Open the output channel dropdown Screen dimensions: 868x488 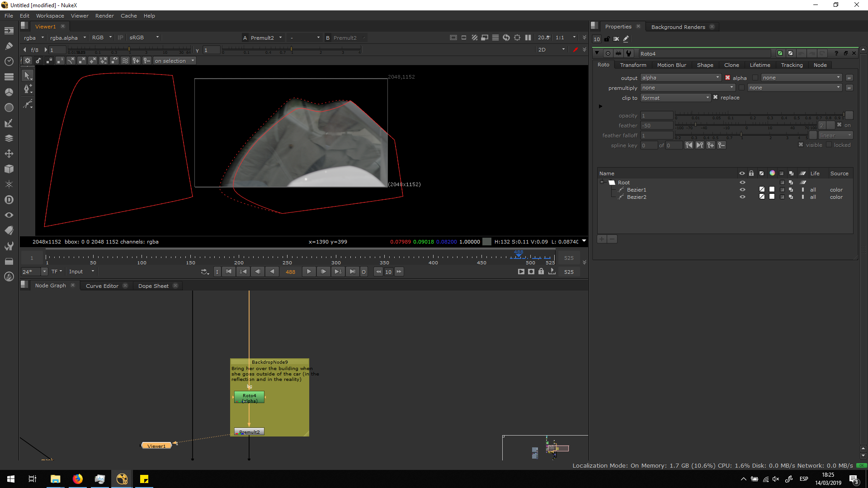click(x=680, y=78)
